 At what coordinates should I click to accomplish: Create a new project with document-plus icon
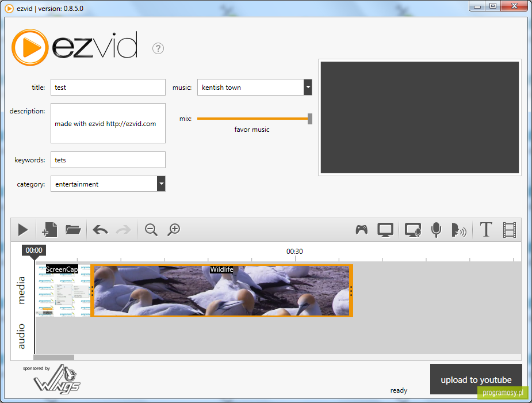[49, 230]
